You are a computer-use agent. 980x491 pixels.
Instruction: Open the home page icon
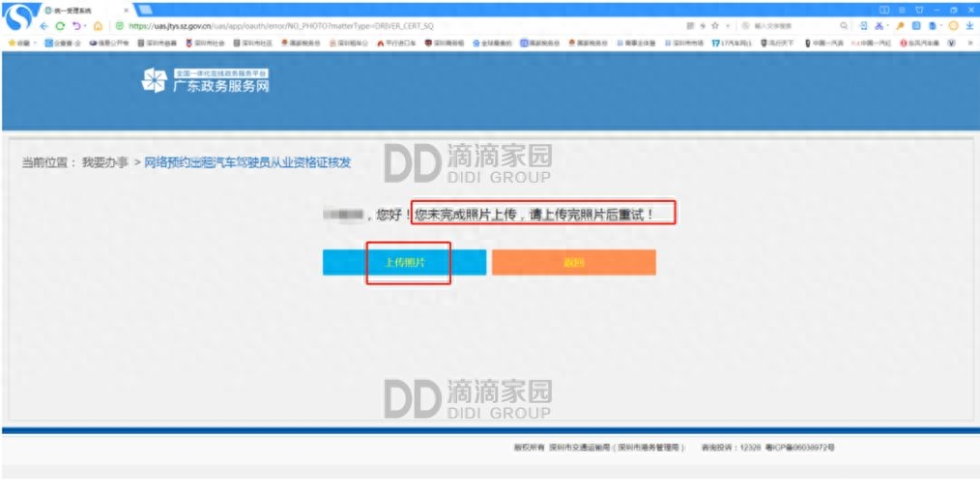point(98,25)
